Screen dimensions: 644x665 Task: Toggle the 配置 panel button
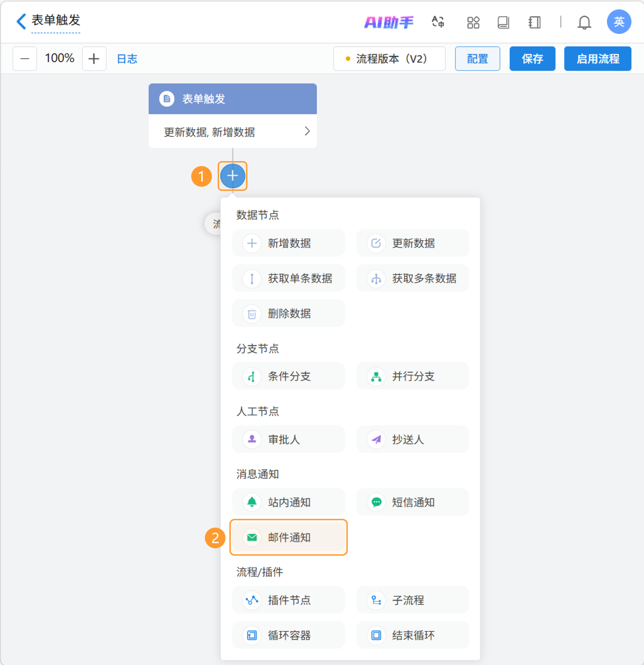(477, 59)
